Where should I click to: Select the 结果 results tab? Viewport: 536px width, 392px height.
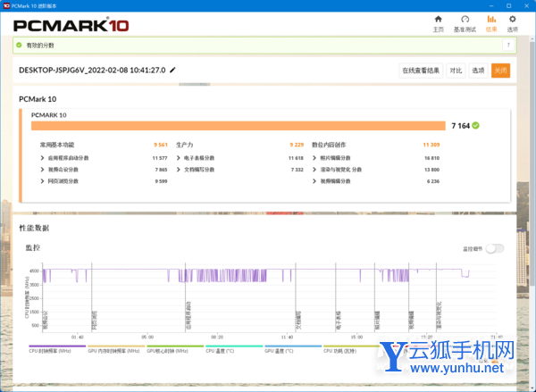(x=491, y=24)
